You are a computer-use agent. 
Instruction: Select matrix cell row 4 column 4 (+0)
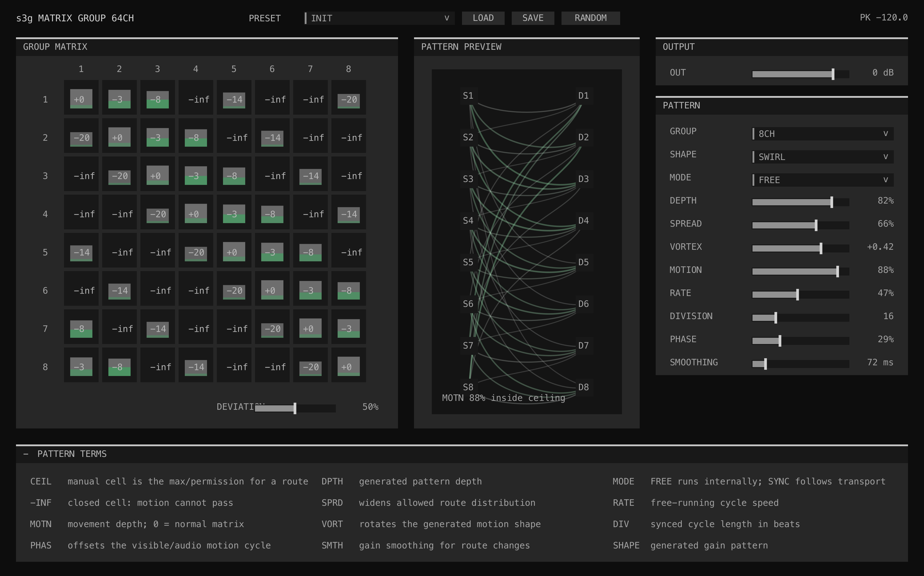[196, 212]
